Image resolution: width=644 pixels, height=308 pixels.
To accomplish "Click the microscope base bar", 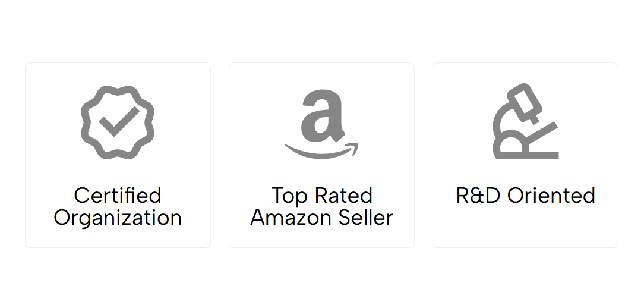I will [526, 155].
